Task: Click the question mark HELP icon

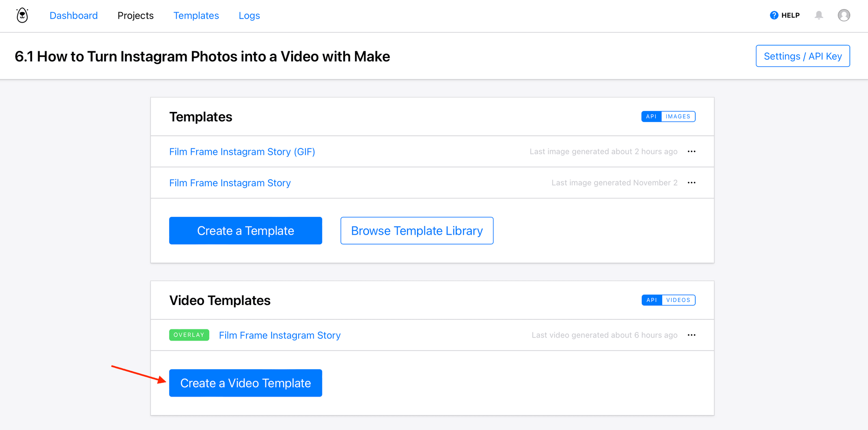Action: coord(774,15)
